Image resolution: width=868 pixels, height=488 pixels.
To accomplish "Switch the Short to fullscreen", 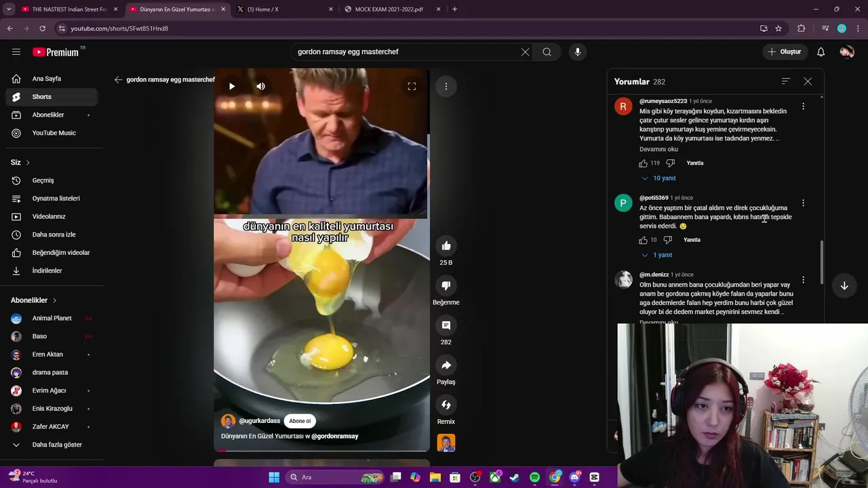I will (412, 86).
